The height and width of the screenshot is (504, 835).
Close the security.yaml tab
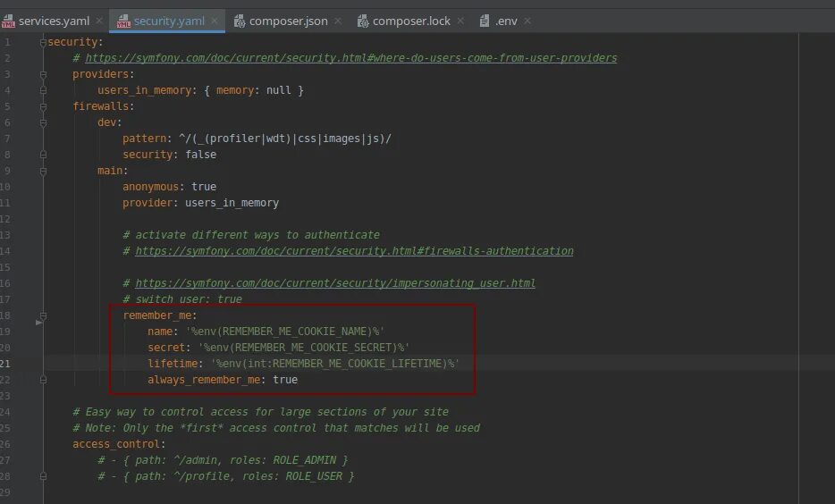click(x=214, y=21)
